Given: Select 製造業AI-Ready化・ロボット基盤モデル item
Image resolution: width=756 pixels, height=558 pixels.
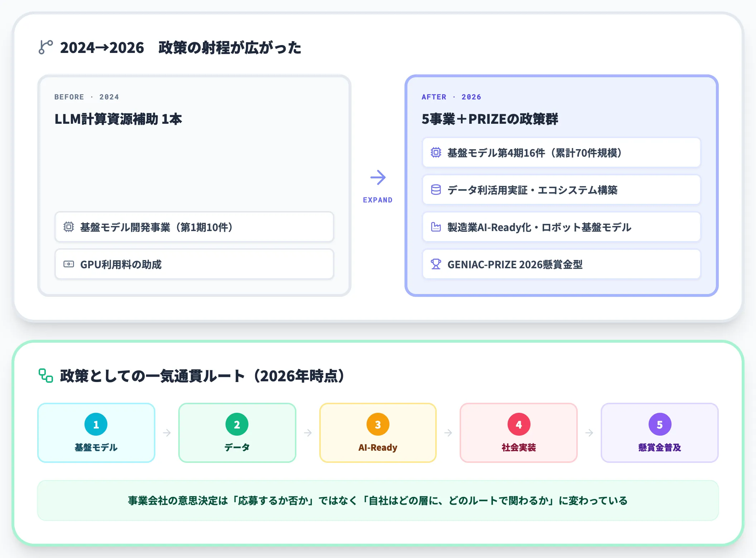Looking at the screenshot, I should (561, 227).
